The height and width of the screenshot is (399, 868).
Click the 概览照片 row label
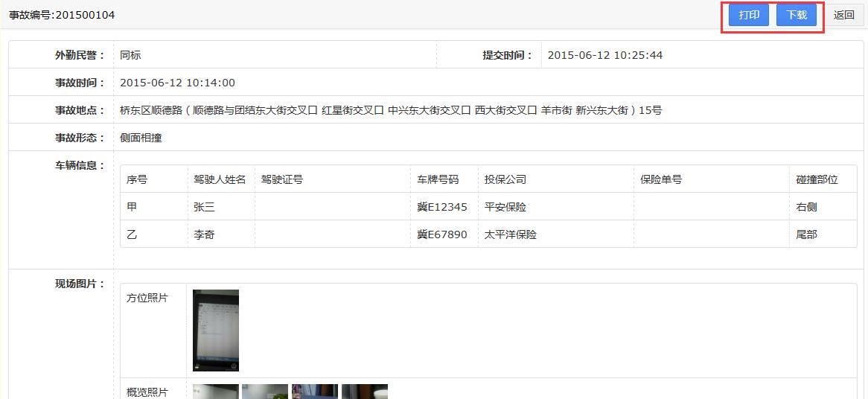(147, 392)
